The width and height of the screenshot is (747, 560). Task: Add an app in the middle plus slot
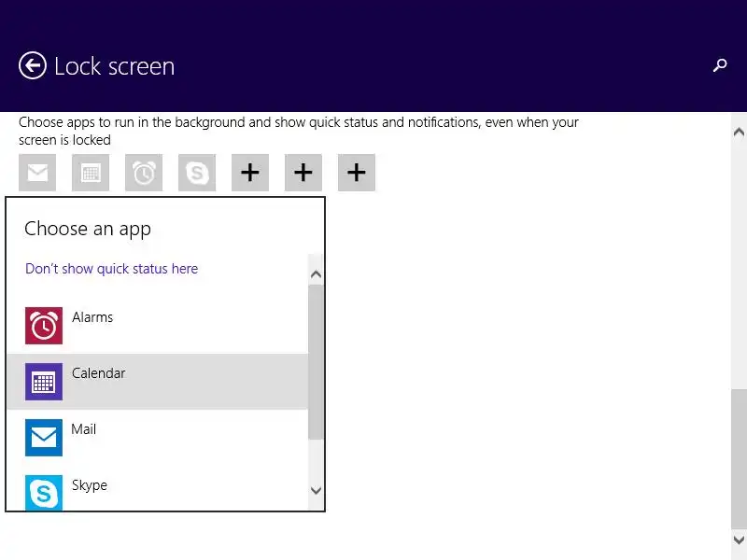pyautogui.click(x=303, y=173)
